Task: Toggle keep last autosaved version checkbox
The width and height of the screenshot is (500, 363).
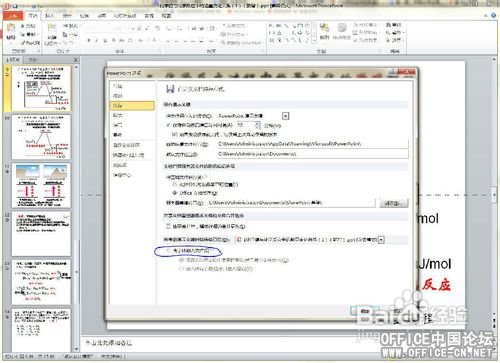Action: [x=174, y=134]
